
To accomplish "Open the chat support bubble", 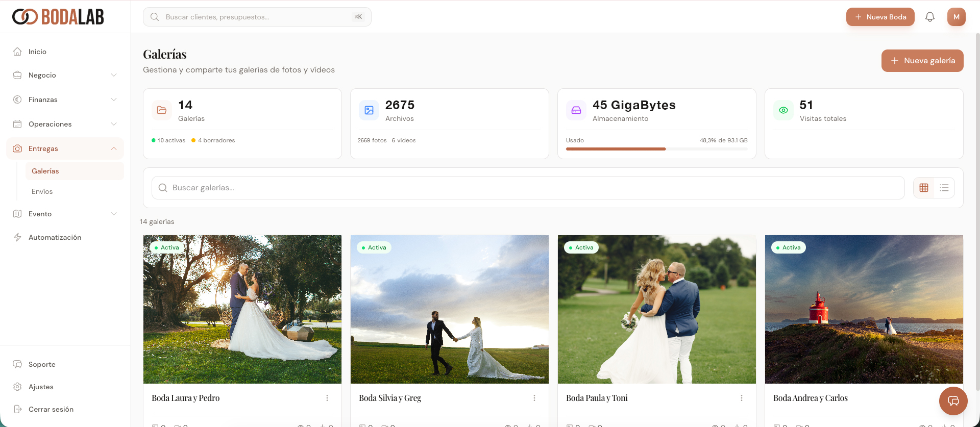I will [953, 400].
